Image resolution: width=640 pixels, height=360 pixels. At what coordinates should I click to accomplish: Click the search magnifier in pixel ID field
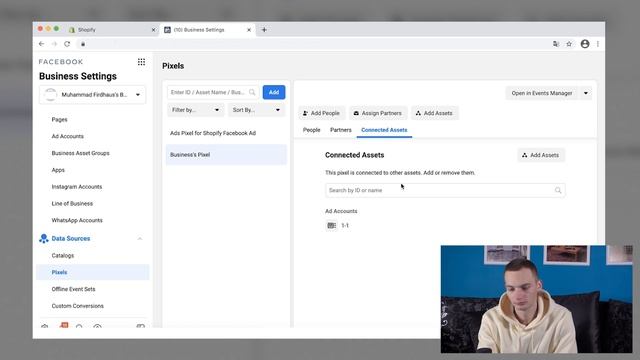252,92
